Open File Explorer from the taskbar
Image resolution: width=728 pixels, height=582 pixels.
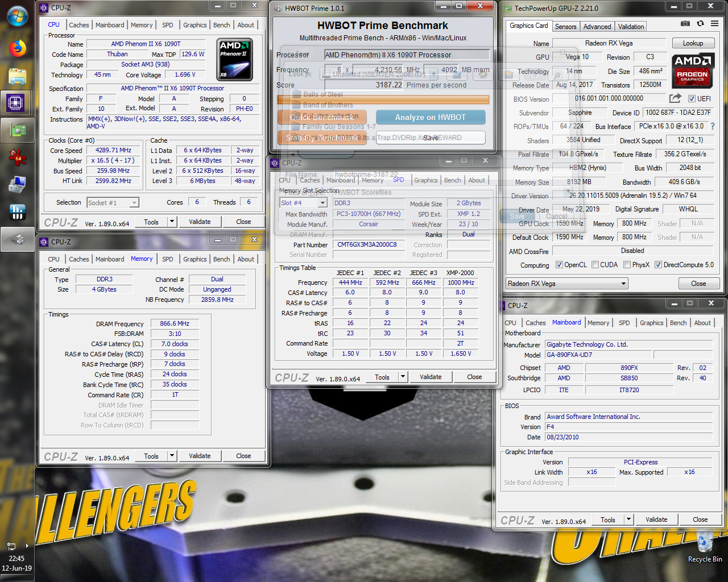(18, 76)
